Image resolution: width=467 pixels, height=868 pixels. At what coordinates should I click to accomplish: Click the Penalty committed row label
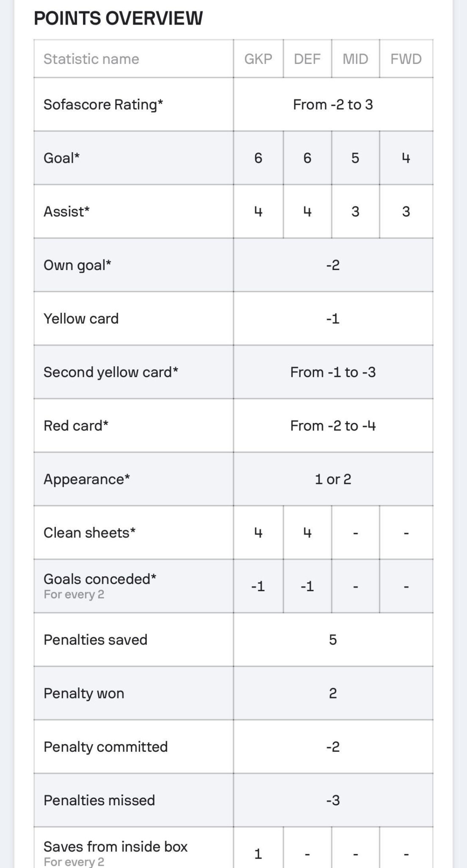coord(106,747)
